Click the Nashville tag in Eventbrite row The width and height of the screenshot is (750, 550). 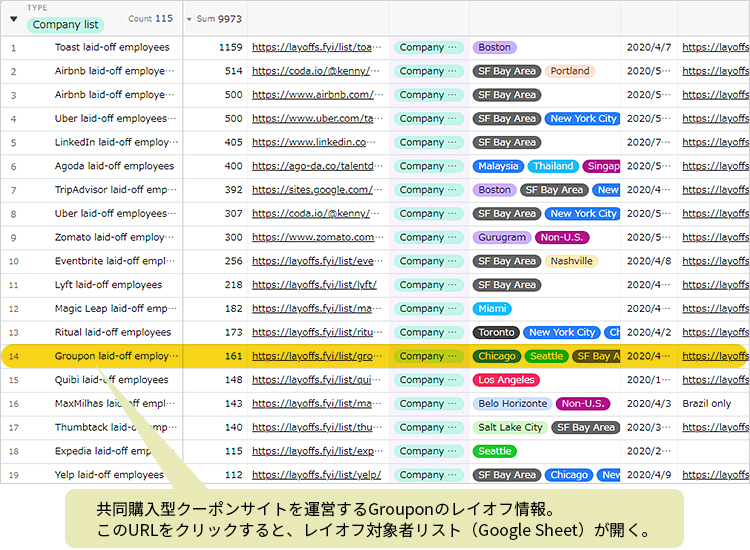coord(572,261)
